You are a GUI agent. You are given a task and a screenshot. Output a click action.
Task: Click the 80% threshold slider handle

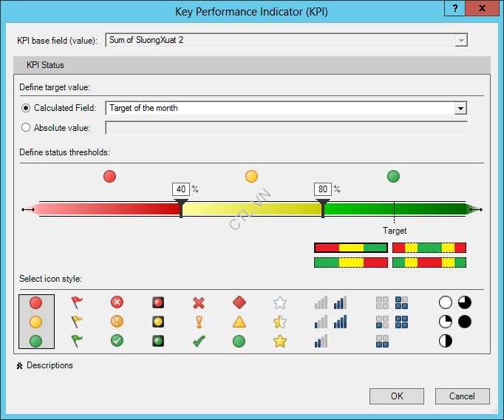click(323, 203)
